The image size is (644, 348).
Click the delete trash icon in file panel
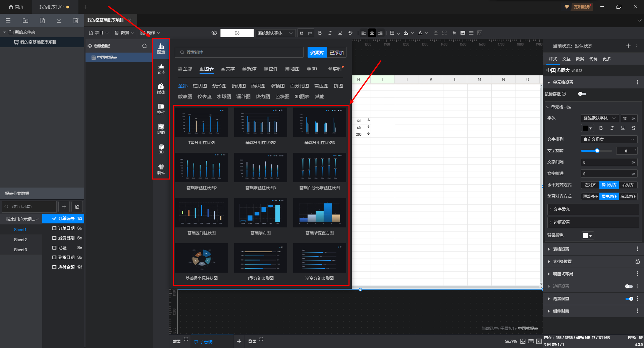[x=76, y=20]
